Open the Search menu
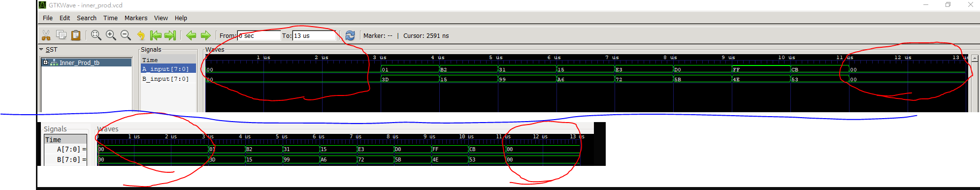The image size is (980, 190). (x=87, y=18)
